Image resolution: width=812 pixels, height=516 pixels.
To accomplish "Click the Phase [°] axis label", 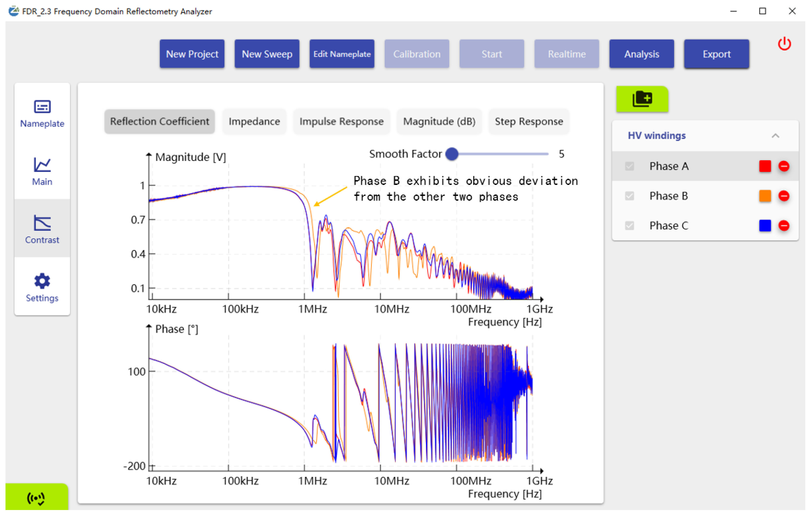I will pos(177,329).
